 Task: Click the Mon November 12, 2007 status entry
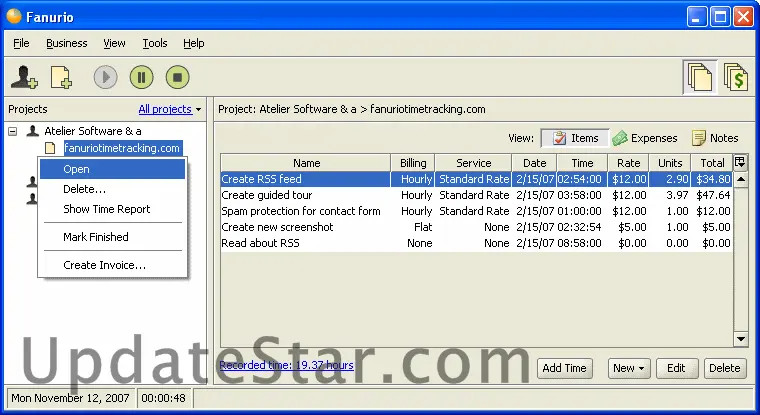click(x=70, y=398)
